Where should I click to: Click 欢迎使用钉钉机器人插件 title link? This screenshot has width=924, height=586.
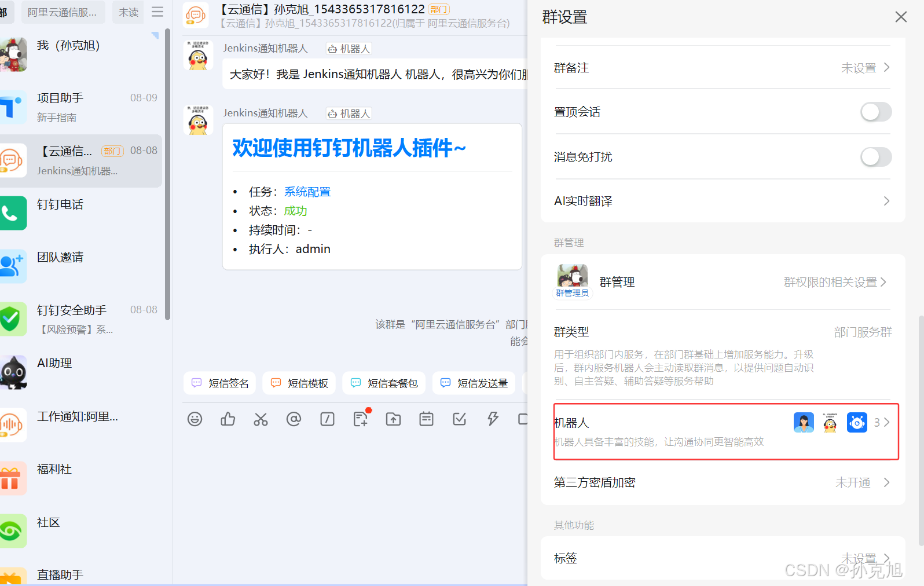click(x=349, y=148)
